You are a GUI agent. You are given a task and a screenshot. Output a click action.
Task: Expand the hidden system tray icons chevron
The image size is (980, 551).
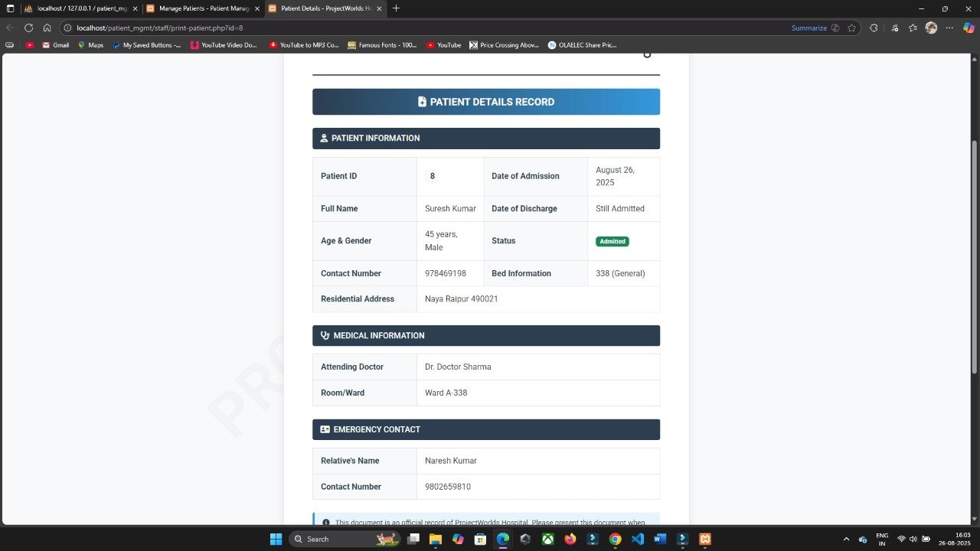846,539
